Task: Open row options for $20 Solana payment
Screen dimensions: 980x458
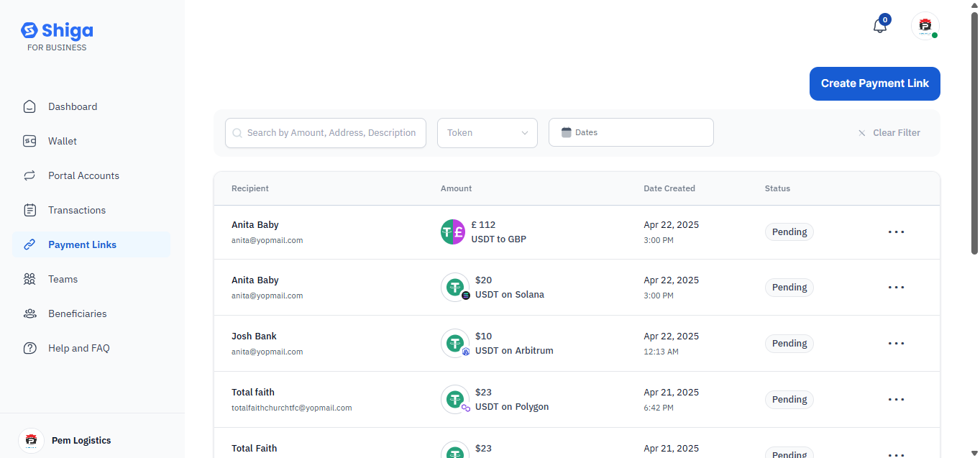Action: (x=896, y=288)
